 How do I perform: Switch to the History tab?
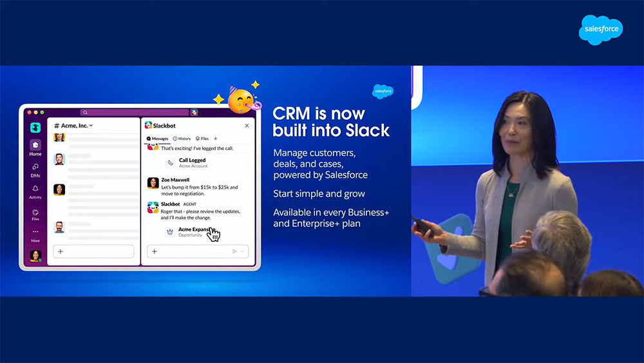(182, 139)
